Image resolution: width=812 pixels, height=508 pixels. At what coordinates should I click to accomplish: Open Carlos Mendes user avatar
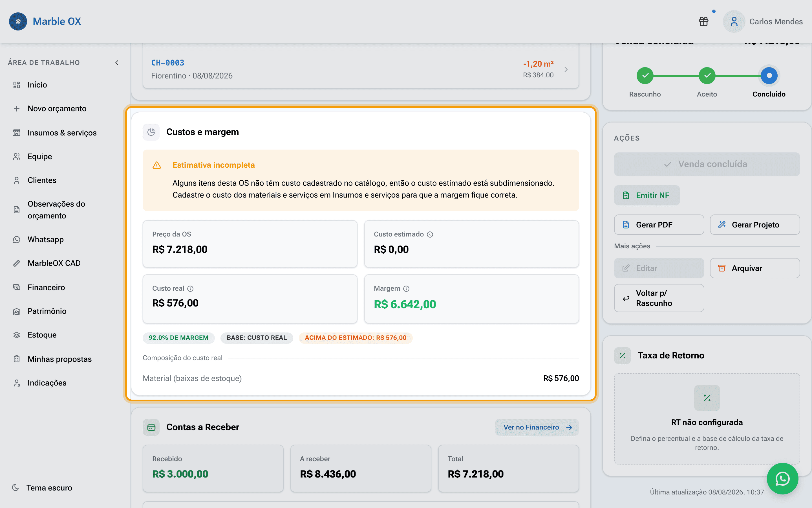pyautogui.click(x=734, y=21)
